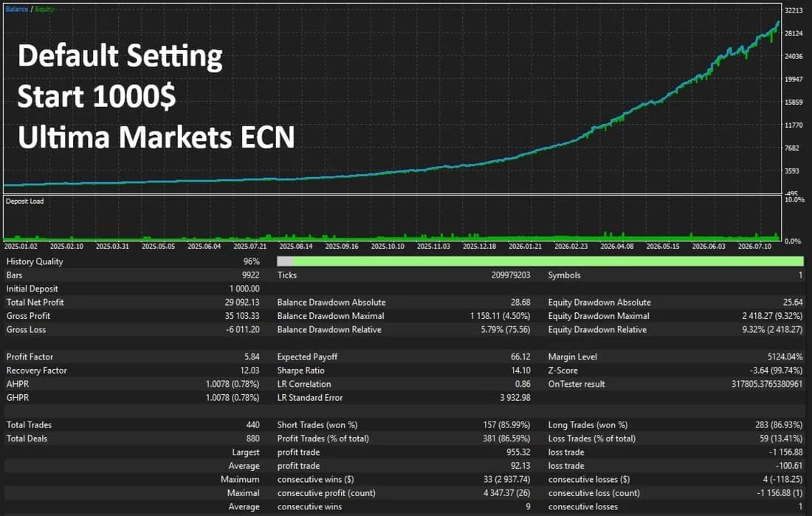This screenshot has height=516, width=812.
Task: Click the Initial Deposit value 1 000.00
Action: point(244,289)
